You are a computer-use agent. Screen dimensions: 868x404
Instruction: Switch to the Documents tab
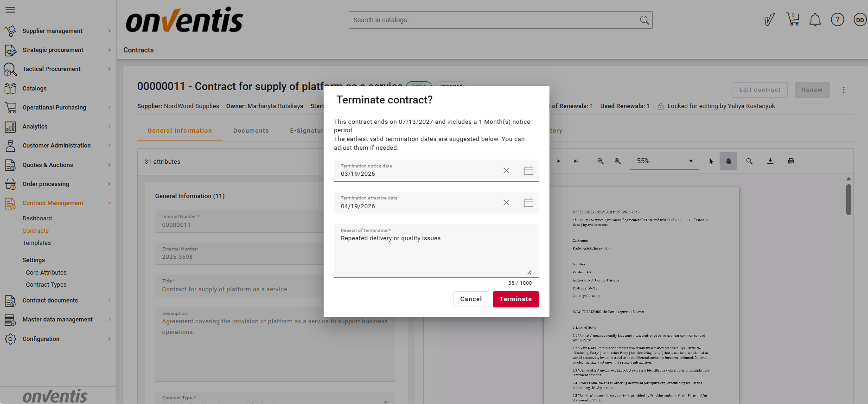tap(251, 131)
